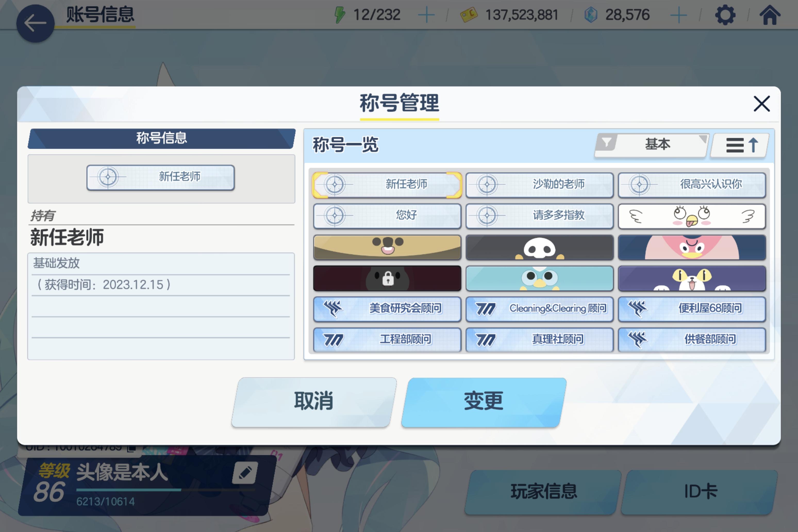Screen dimensions: 798x532
Task: Confirm with the 变更 button
Action: 484,402
